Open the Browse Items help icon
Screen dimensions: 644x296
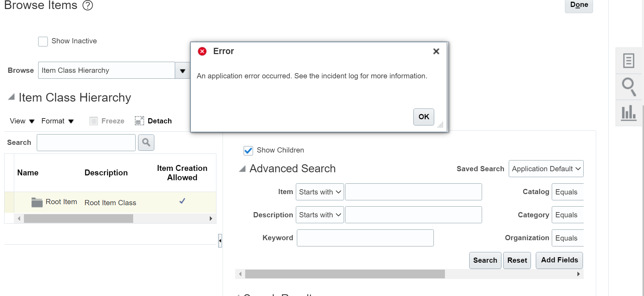[x=88, y=6]
